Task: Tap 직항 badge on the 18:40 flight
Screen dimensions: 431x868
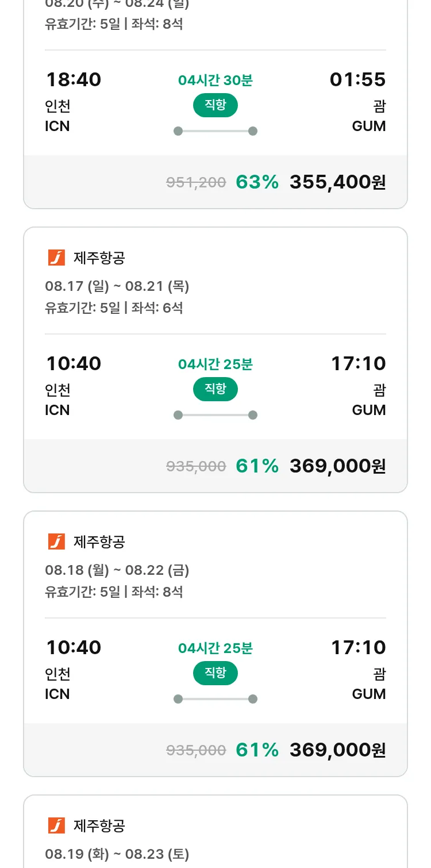Action: (215, 105)
